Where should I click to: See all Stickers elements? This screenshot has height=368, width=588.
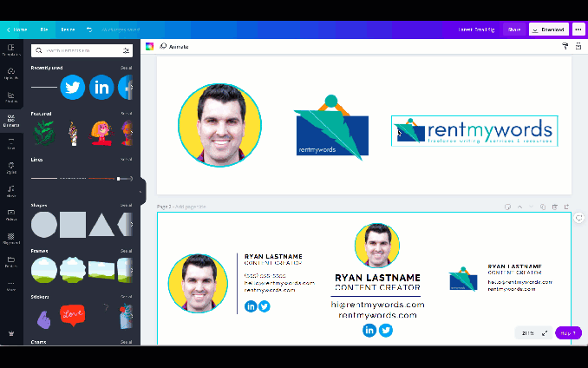pyautogui.click(x=126, y=297)
